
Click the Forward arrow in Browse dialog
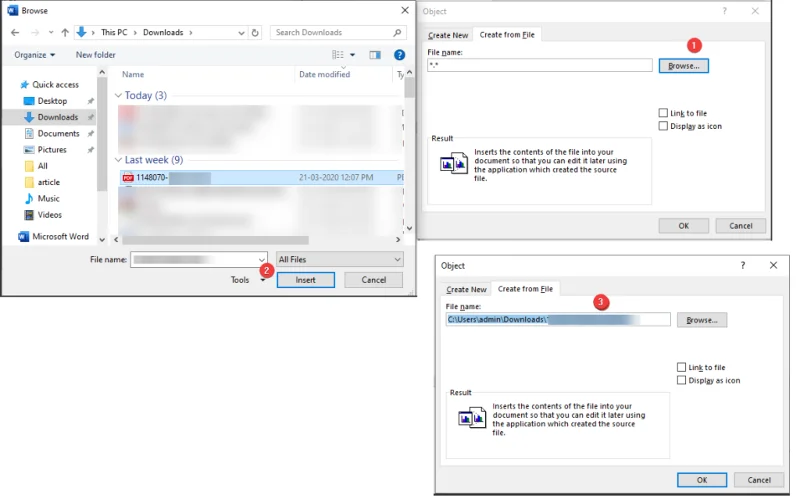[x=35, y=33]
